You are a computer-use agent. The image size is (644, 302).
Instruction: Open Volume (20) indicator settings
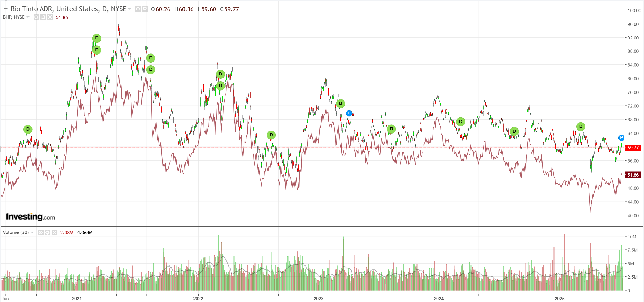48,232
